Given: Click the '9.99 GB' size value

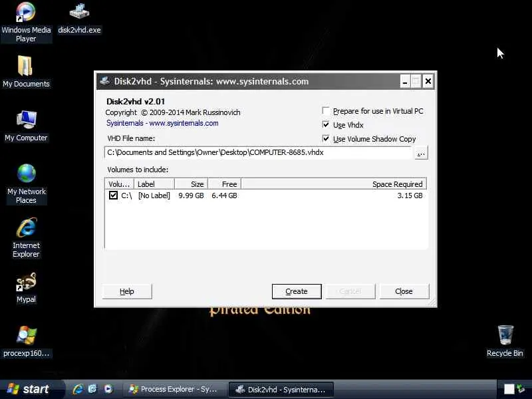Looking at the screenshot, I should [x=191, y=196].
